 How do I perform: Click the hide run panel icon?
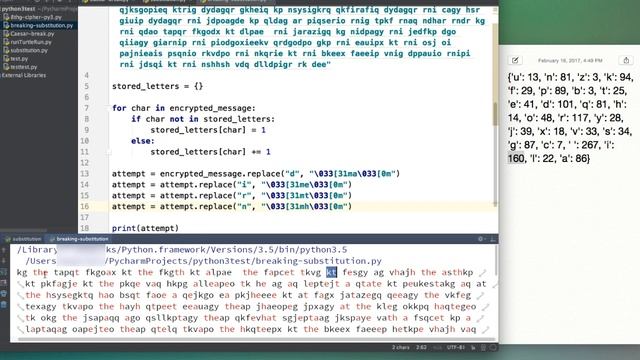[493, 239]
